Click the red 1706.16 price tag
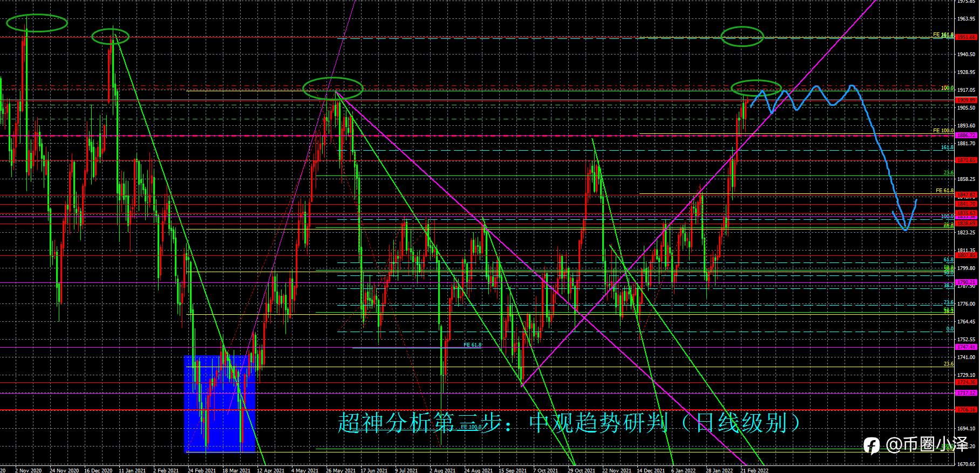 [x=966, y=410]
